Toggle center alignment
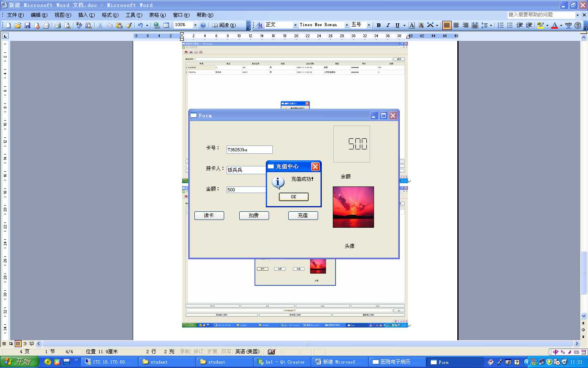Viewport: 588px width, 368px height. pyautogui.click(x=456, y=25)
